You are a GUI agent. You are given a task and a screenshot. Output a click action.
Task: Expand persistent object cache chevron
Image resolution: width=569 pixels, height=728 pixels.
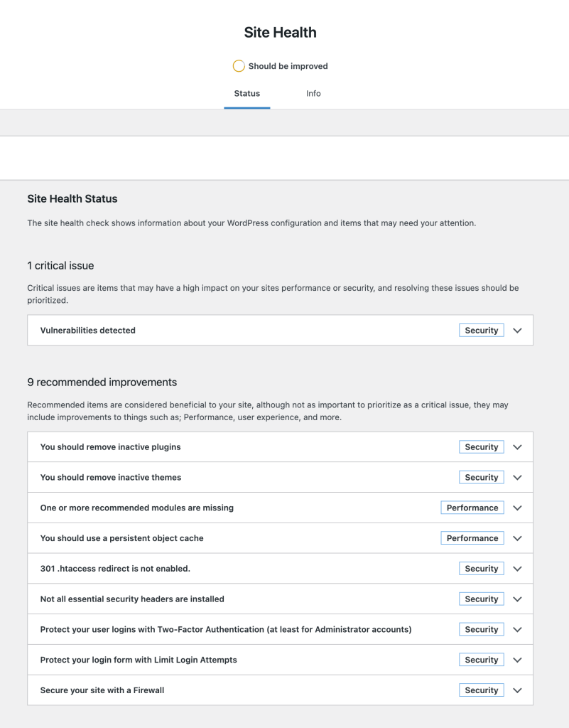518,538
